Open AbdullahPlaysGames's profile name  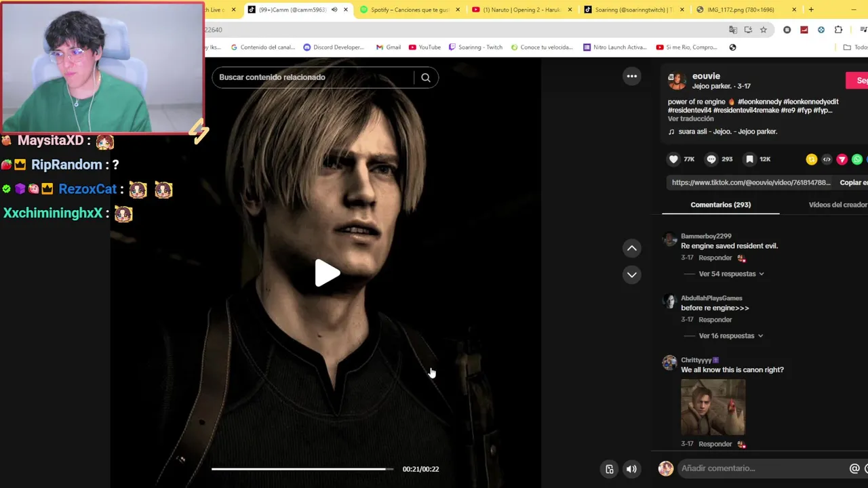point(711,298)
